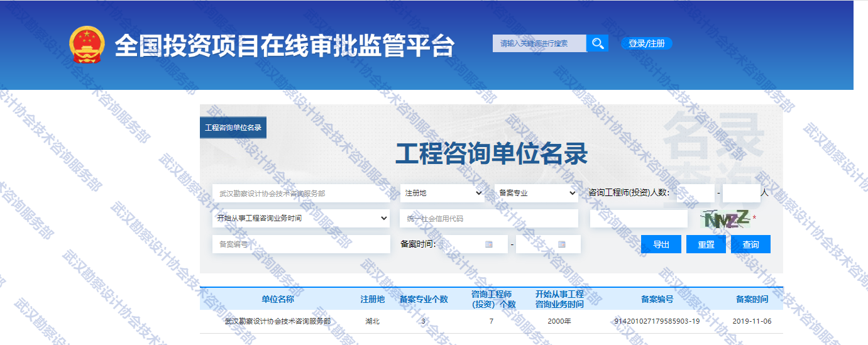Image resolution: width=868 pixels, height=345 pixels.
Task: Click the 重置 reset button
Action: (x=706, y=244)
